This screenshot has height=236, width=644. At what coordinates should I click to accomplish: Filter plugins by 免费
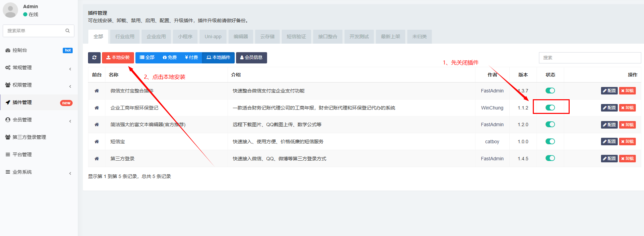(170, 58)
